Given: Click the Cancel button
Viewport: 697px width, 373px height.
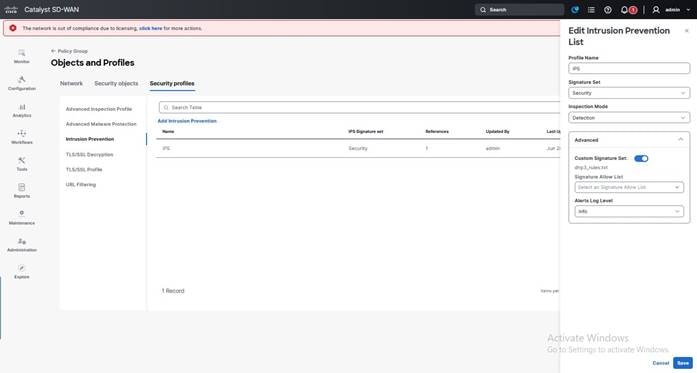Looking at the screenshot, I should pyautogui.click(x=661, y=363).
